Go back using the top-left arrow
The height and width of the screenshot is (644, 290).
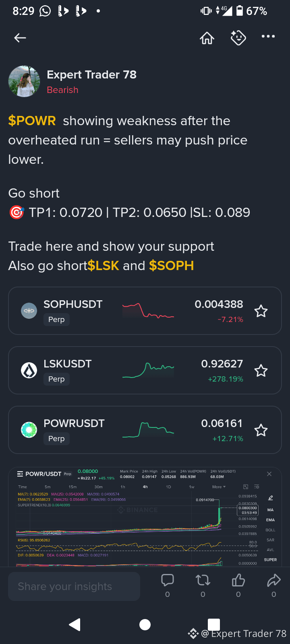coord(20,38)
